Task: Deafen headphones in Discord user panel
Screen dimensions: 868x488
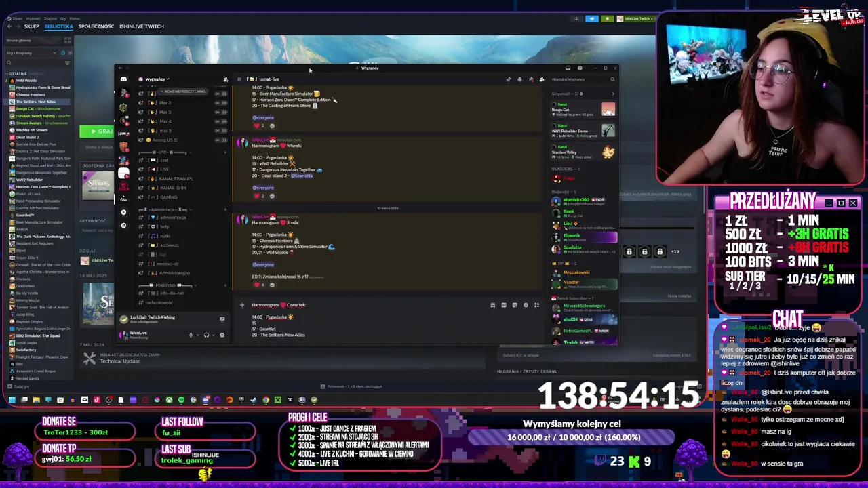Action: click(x=206, y=335)
